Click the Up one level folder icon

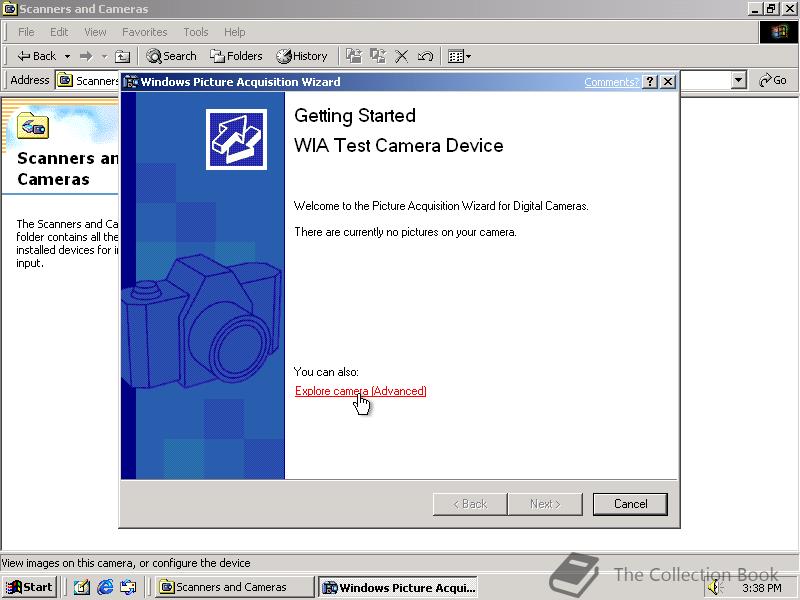122,56
